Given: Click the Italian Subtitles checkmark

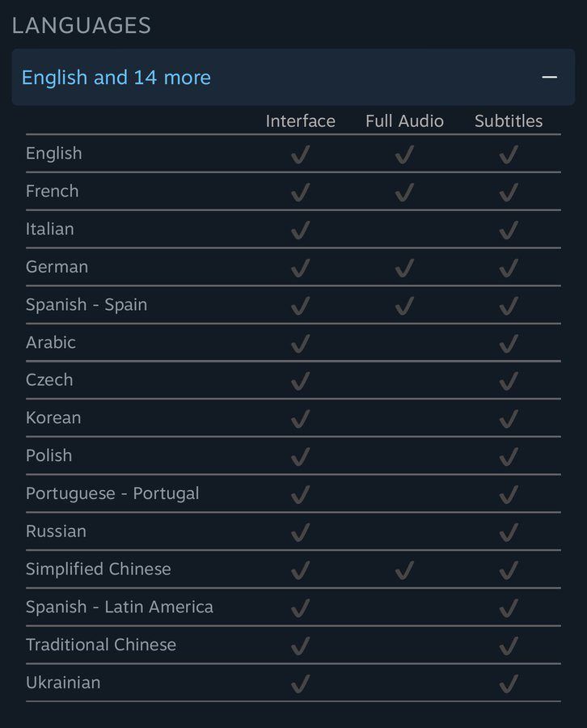Looking at the screenshot, I should 509,230.
